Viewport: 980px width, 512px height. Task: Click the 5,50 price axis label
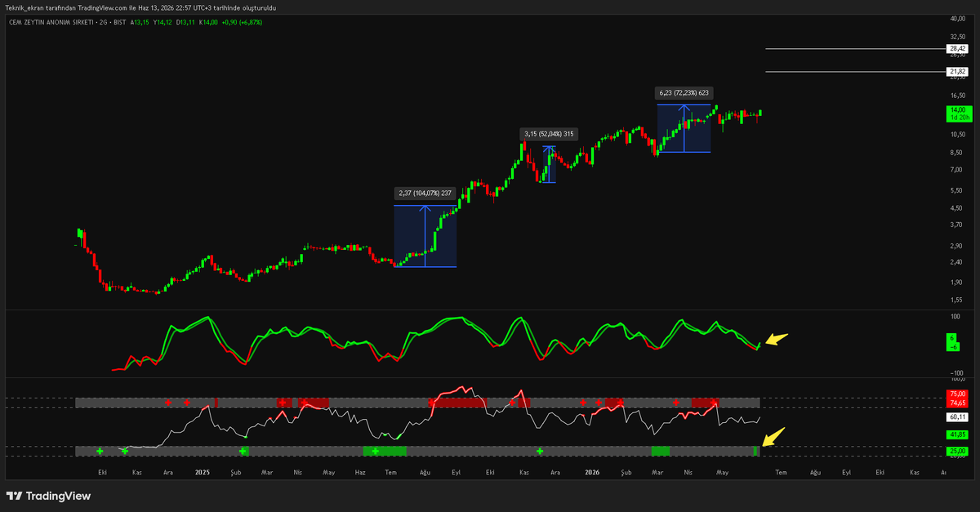tap(957, 190)
